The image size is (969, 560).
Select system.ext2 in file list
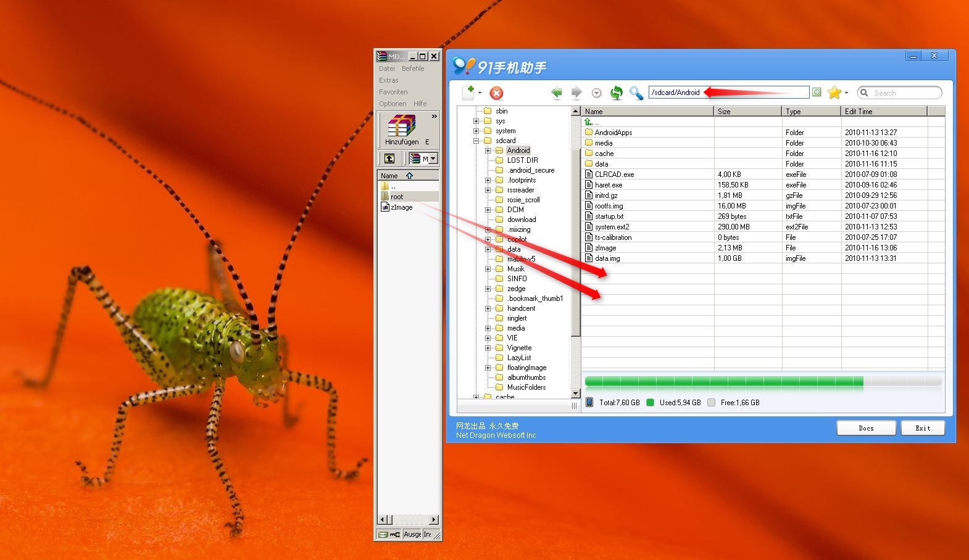(612, 227)
